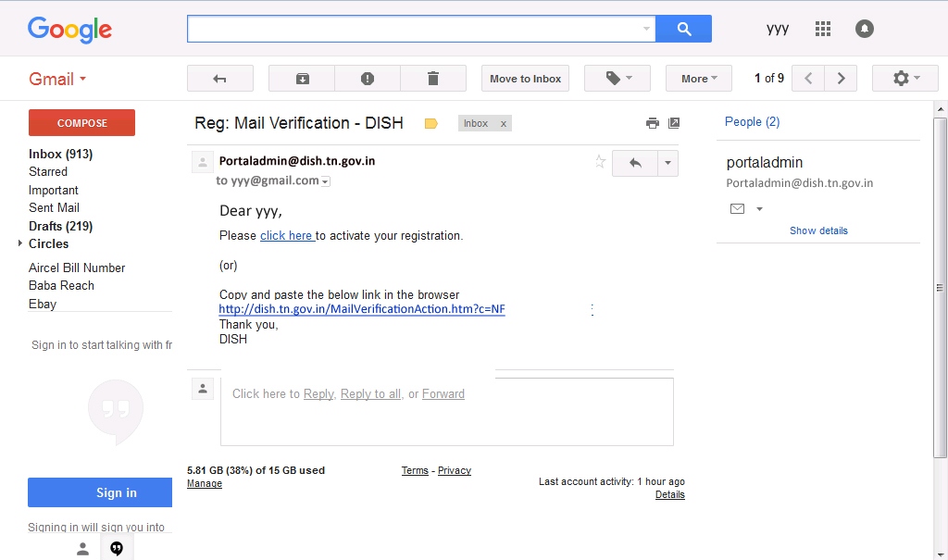
Task: Click the Manage storage link
Action: 205,484
